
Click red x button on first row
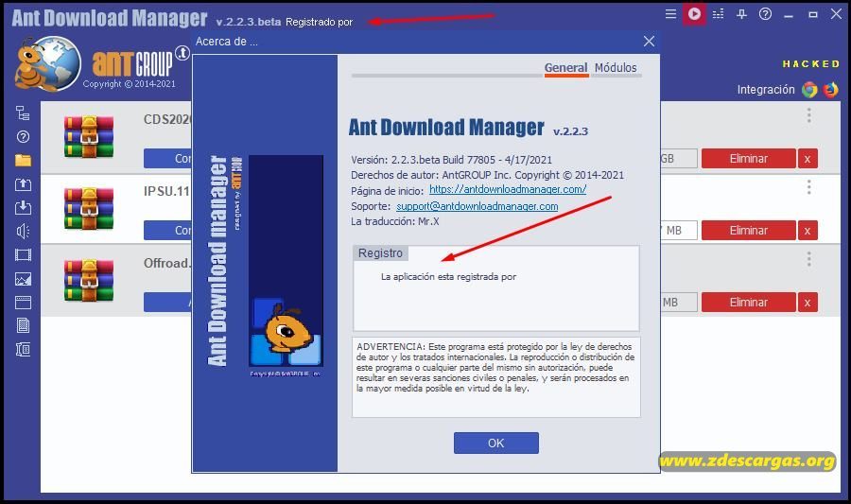pos(808,159)
